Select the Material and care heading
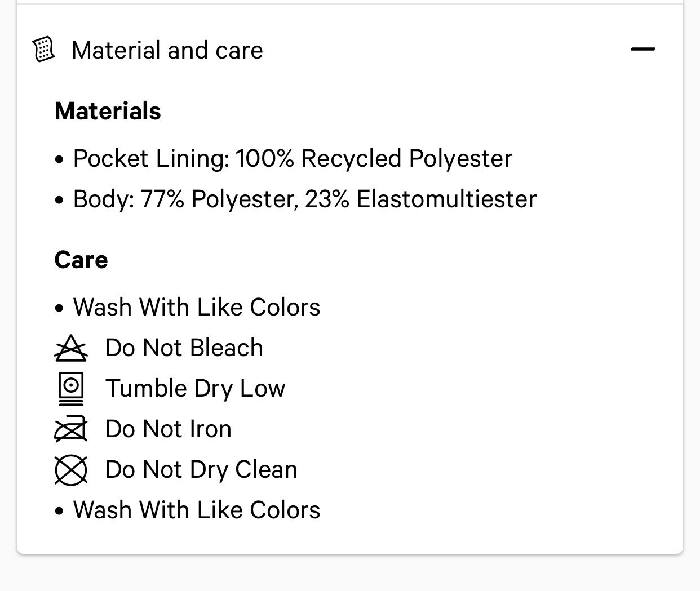Screen dimensions: 700x591 click(167, 50)
